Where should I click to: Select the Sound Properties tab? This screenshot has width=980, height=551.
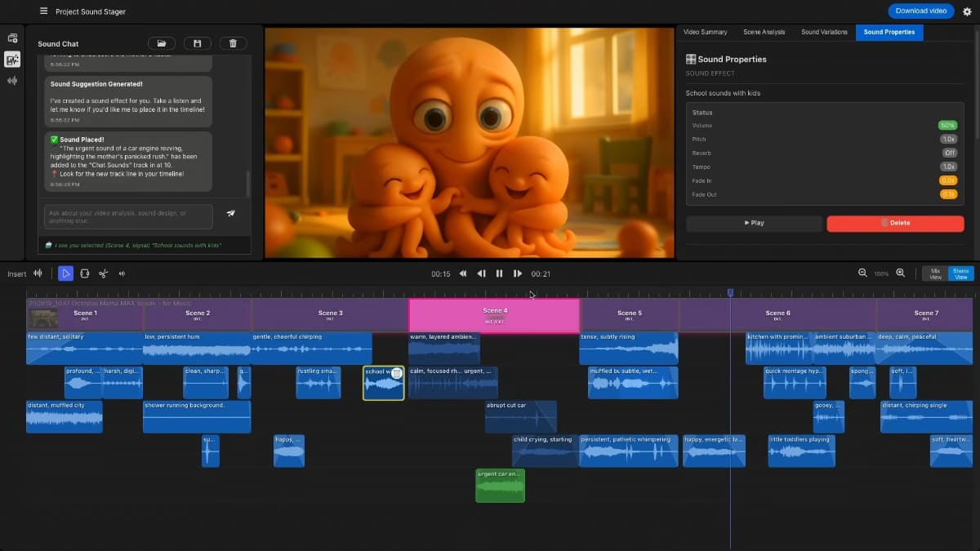pyautogui.click(x=889, y=32)
